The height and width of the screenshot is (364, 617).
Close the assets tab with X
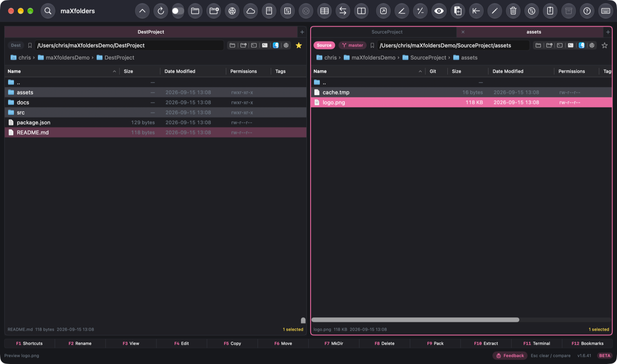point(463,32)
